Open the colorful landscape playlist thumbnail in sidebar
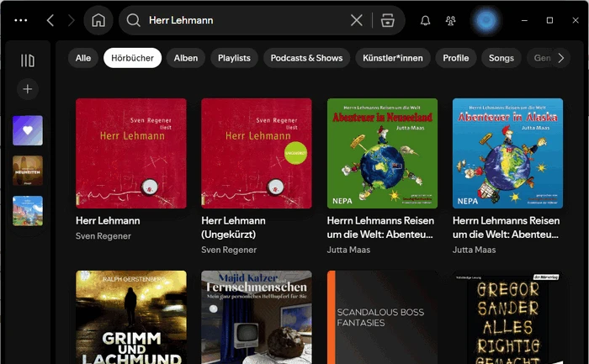This screenshot has width=589, height=364. [28, 211]
